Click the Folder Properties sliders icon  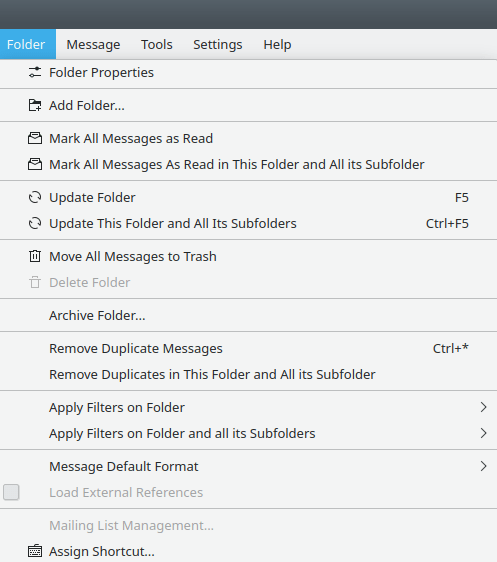coord(35,72)
